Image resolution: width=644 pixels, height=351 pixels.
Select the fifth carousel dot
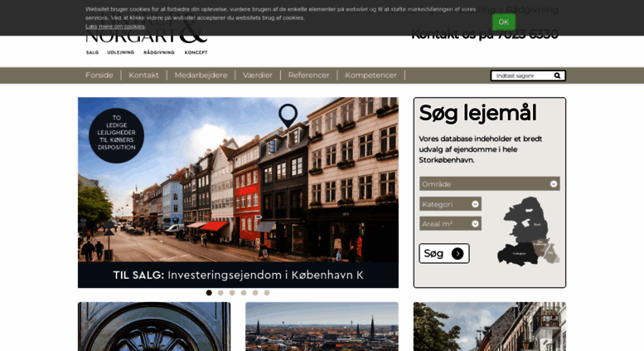pyautogui.click(x=255, y=293)
